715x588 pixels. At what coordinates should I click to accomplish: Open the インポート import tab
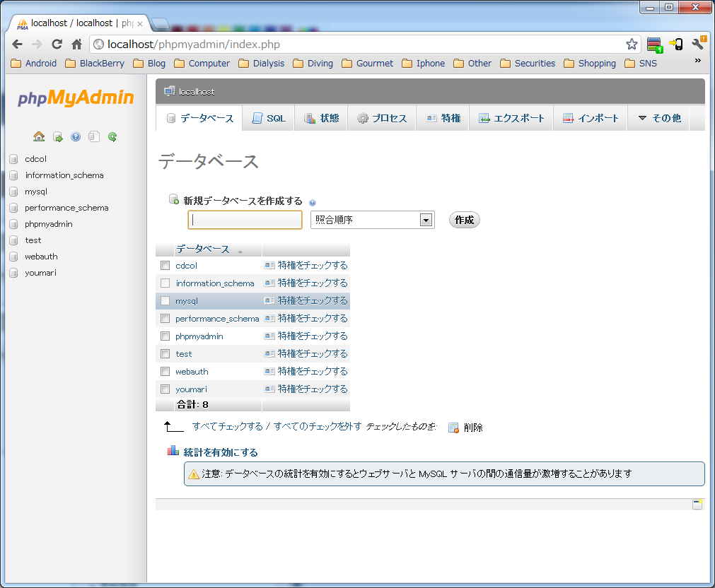click(590, 118)
